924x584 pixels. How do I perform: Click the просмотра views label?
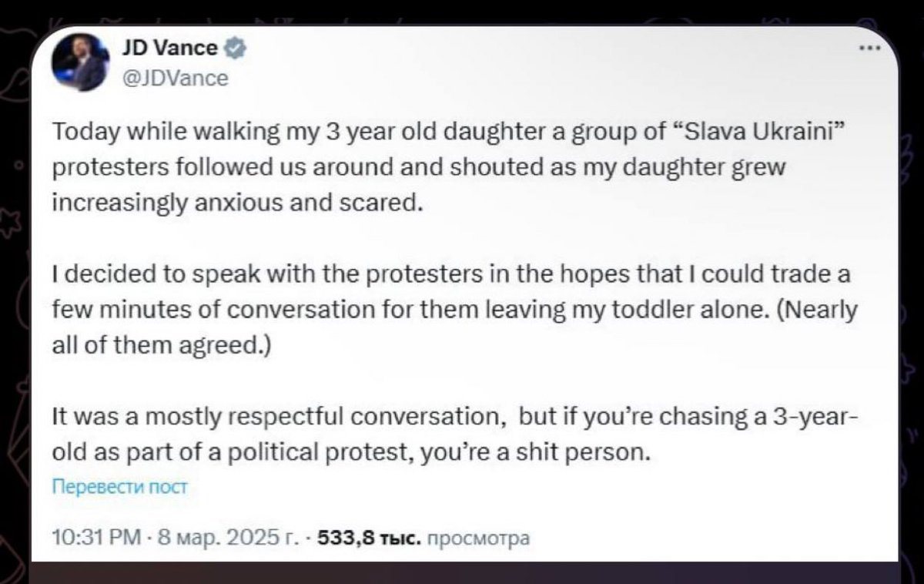coord(477,538)
